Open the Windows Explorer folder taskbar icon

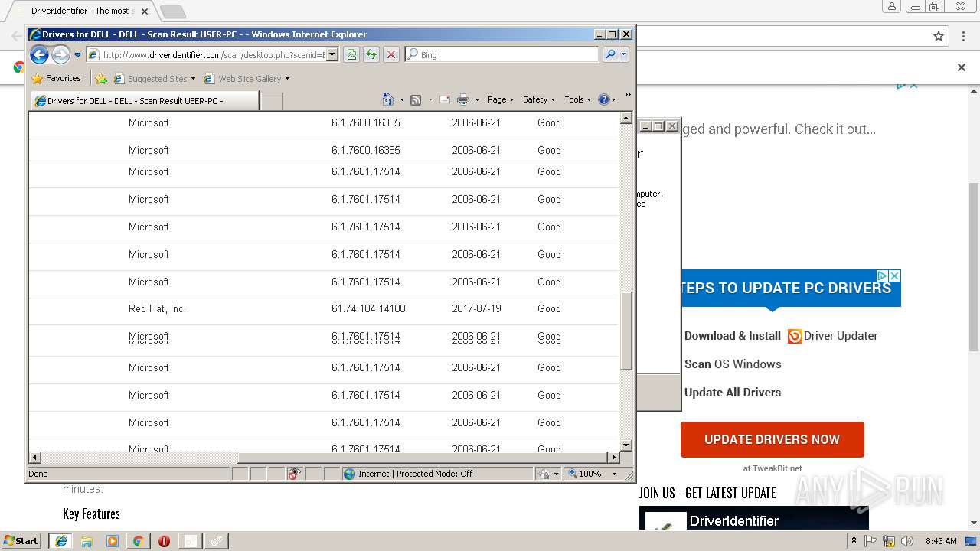(x=87, y=541)
